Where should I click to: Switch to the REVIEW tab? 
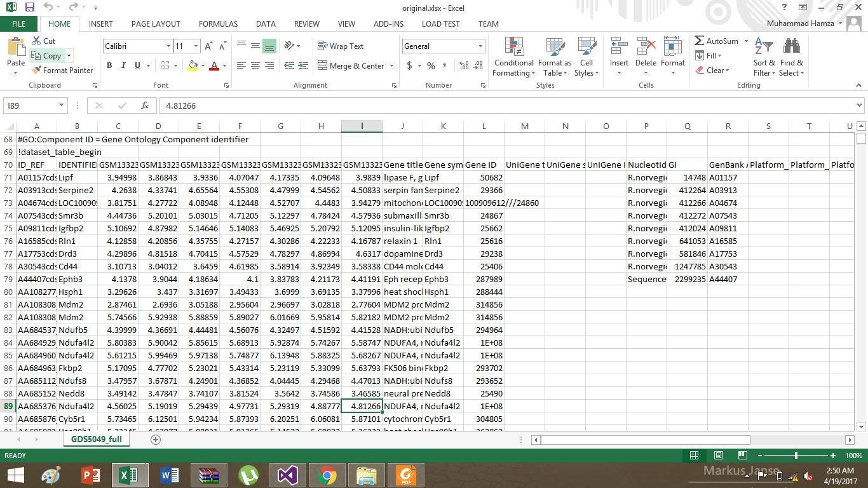click(x=307, y=24)
